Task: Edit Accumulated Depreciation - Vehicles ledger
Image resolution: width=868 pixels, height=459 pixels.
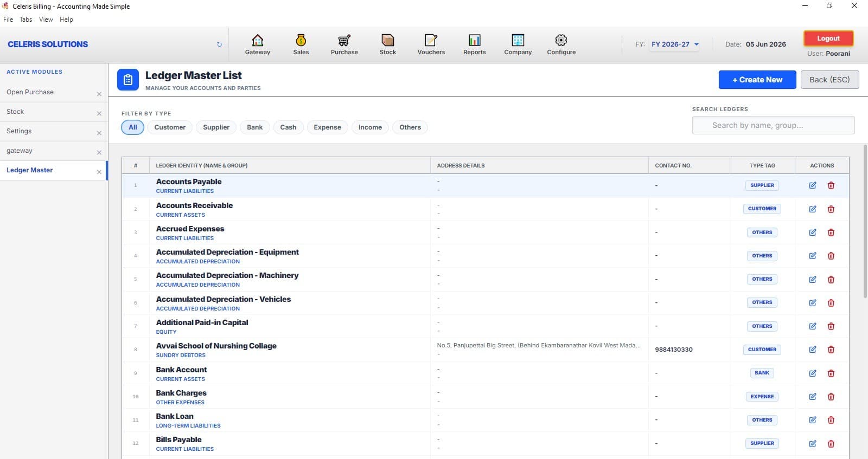Action: click(x=813, y=303)
